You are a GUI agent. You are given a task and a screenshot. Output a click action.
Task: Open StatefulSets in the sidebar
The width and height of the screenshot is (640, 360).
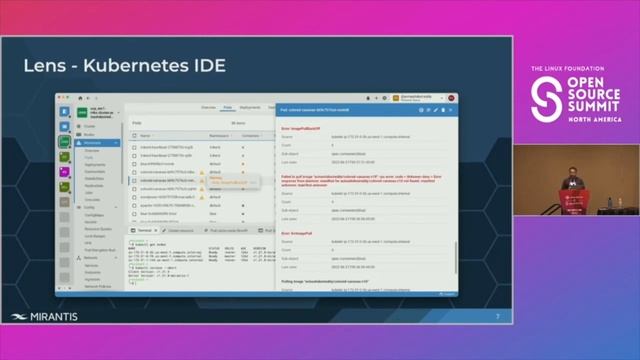pyautogui.click(x=94, y=179)
